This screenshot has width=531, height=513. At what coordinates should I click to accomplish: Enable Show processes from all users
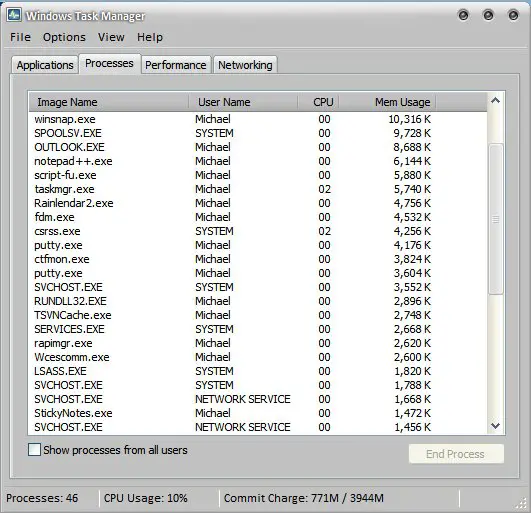point(34,450)
